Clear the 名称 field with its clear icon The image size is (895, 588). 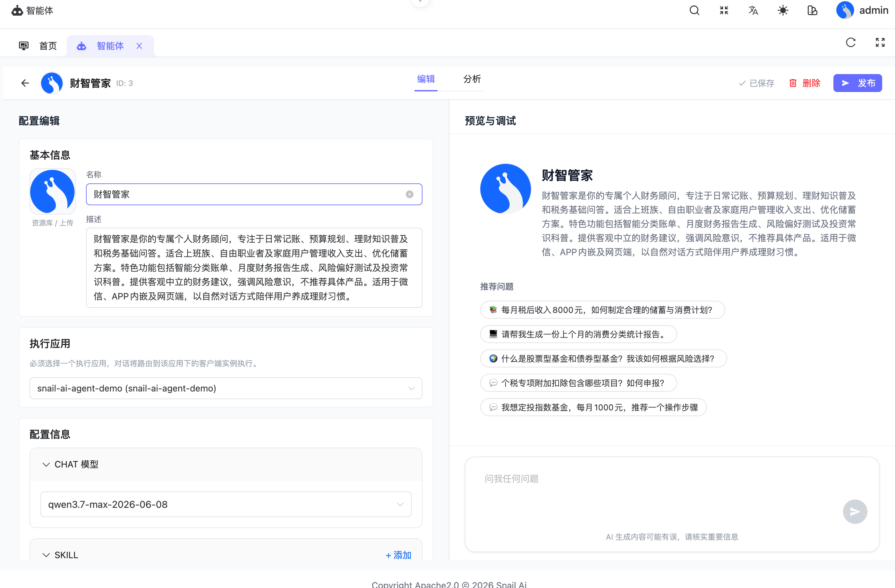tap(410, 194)
